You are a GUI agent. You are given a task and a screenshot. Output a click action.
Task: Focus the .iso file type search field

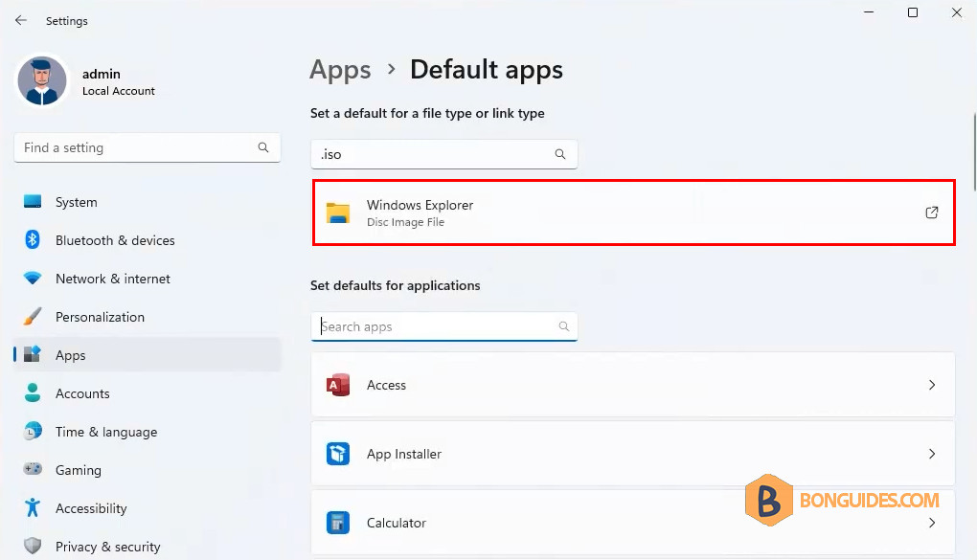tap(443, 154)
